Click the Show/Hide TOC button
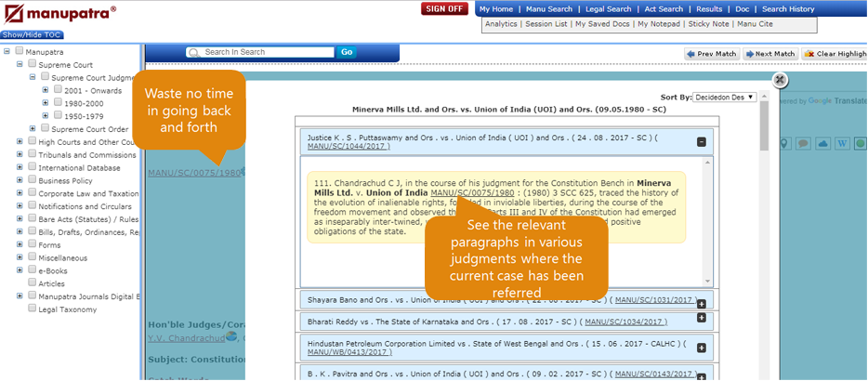868x381 pixels. pos(33,35)
